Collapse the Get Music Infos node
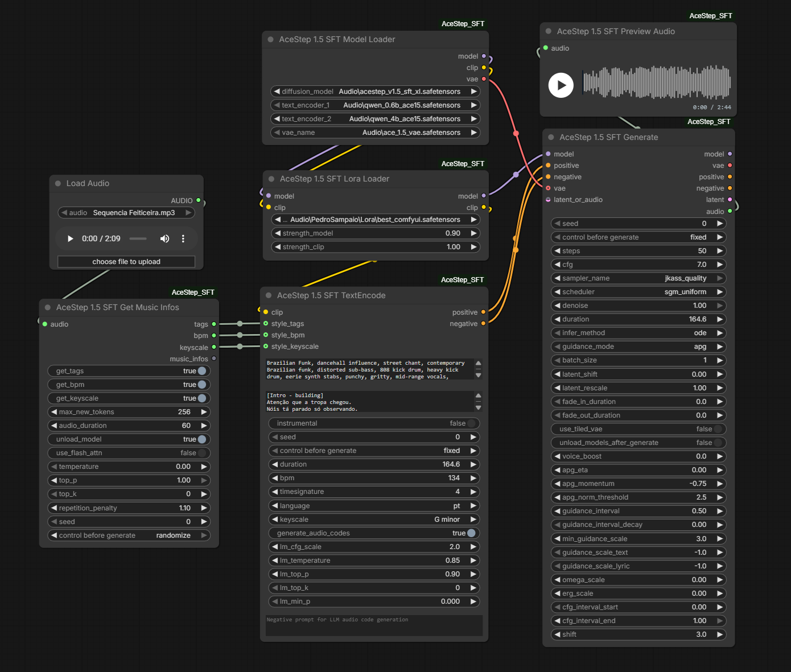The image size is (791, 672). coord(48,307)
